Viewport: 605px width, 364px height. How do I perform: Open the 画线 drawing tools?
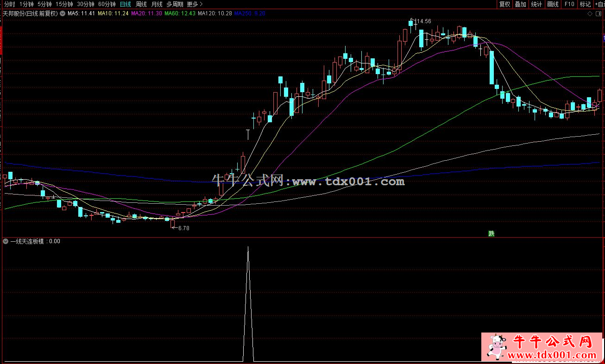(553, 4)
